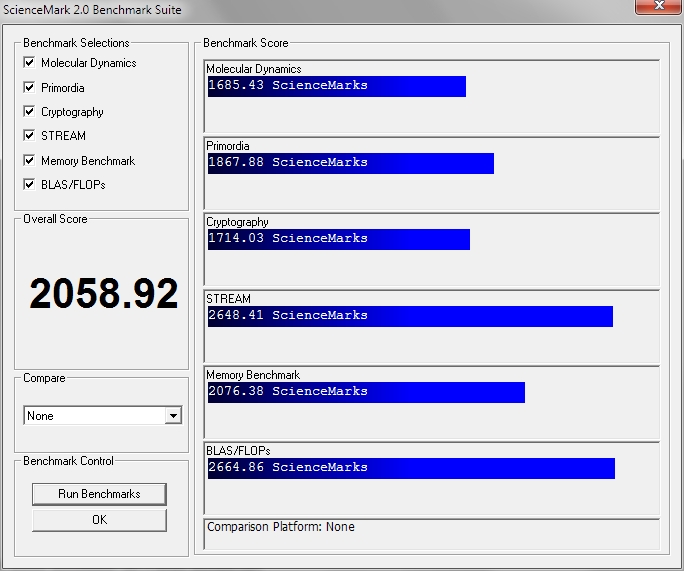
Task: Click the Compare group label
Action: (x=44, y=378)
